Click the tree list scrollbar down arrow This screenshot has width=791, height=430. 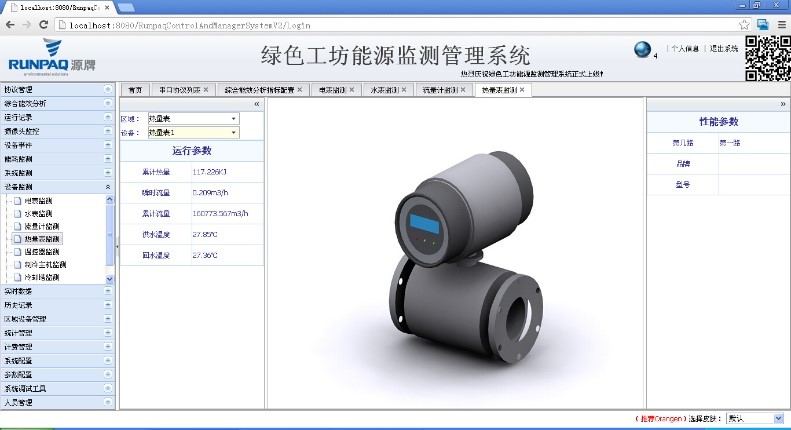click(x=109, y=277)
